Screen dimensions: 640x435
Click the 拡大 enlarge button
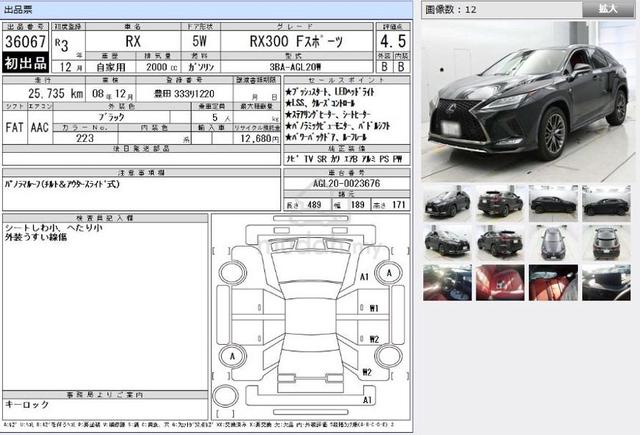(x=608, y=9)
